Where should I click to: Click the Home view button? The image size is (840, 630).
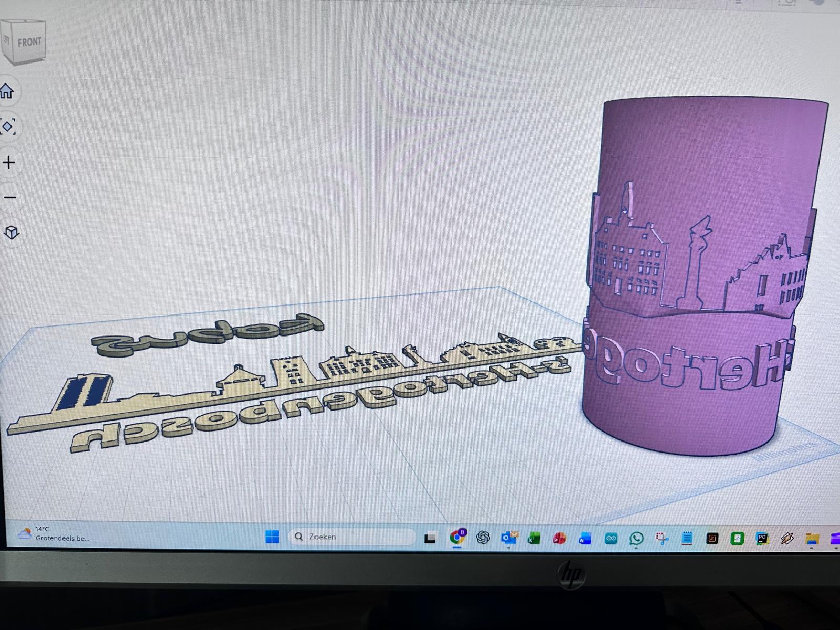[x=7, y=91]
